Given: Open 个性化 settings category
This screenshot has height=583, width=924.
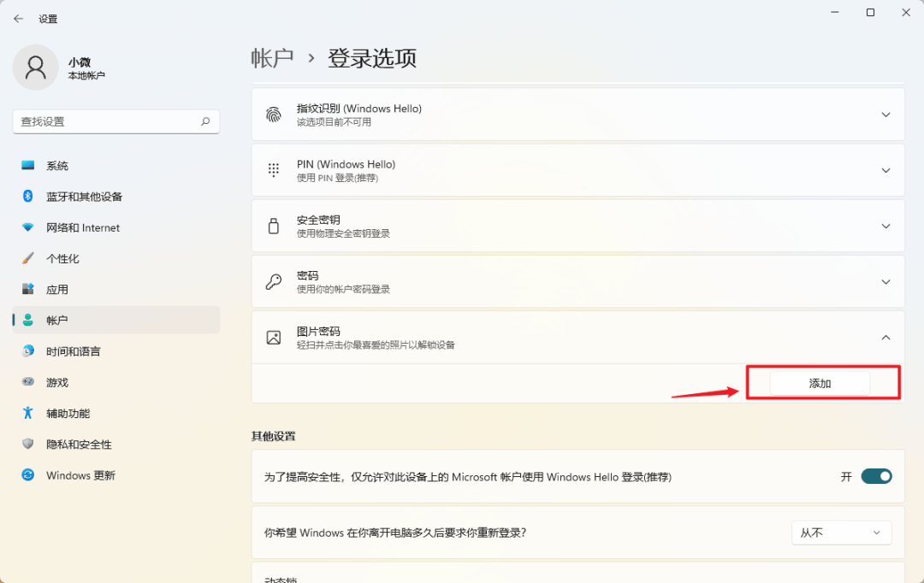Looking at the screenshot, I should point(116,258).
